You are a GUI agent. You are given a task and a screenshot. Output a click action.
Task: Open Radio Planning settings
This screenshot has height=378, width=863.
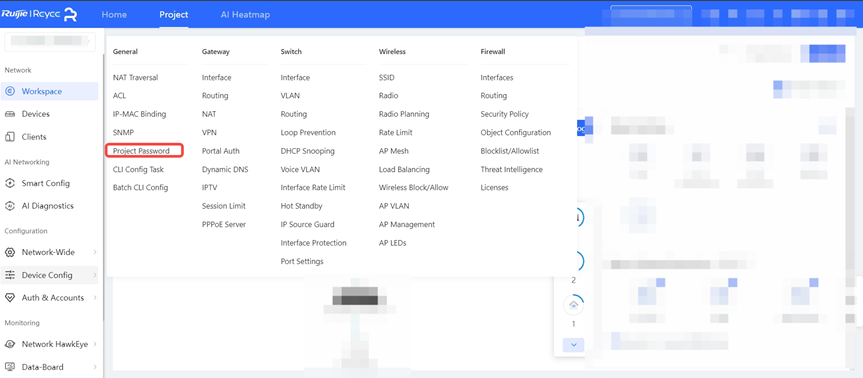pos(404,114)
